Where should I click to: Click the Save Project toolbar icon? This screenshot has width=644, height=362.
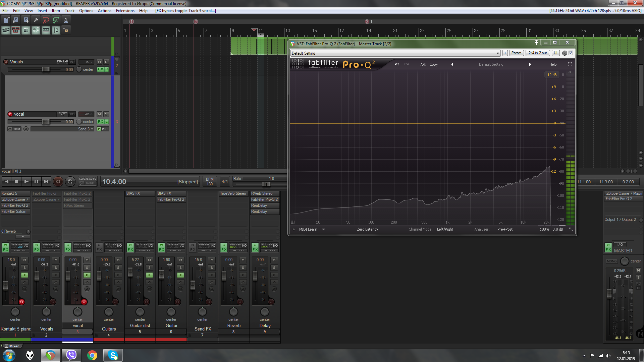tap(26, 20)
